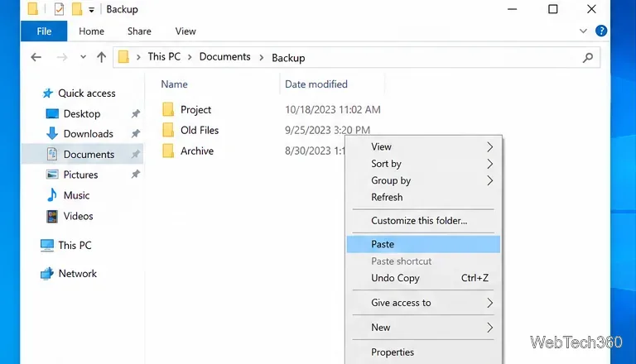Click the search magnifier icon

pos(588,58)
